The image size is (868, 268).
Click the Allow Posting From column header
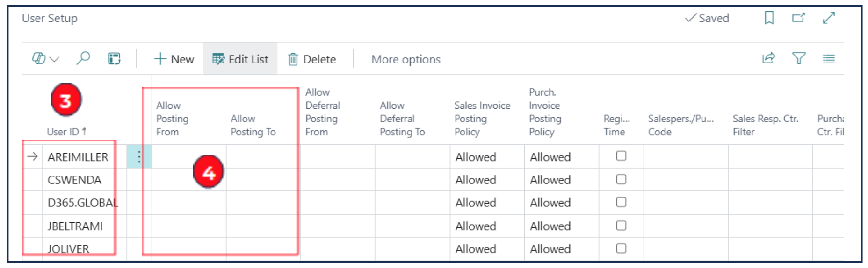[172, 119]
